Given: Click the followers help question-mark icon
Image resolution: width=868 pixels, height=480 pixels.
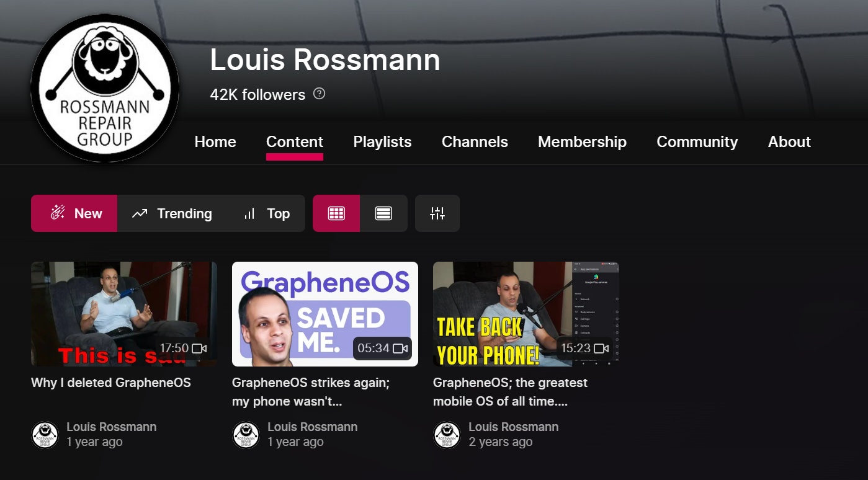Looking at the screenshot, I should (x=319, y=94).
